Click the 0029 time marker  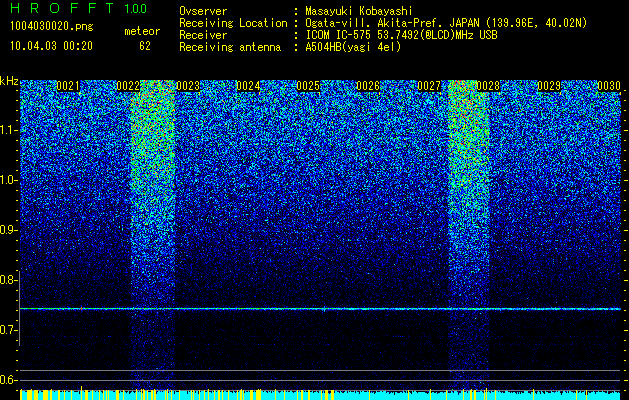click(x=549, y=86)
